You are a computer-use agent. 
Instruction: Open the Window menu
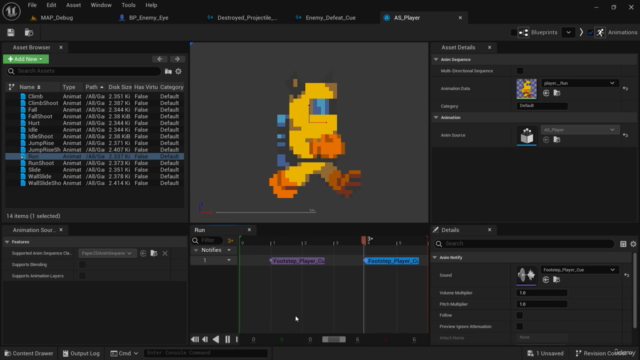[x=101, y=5]
